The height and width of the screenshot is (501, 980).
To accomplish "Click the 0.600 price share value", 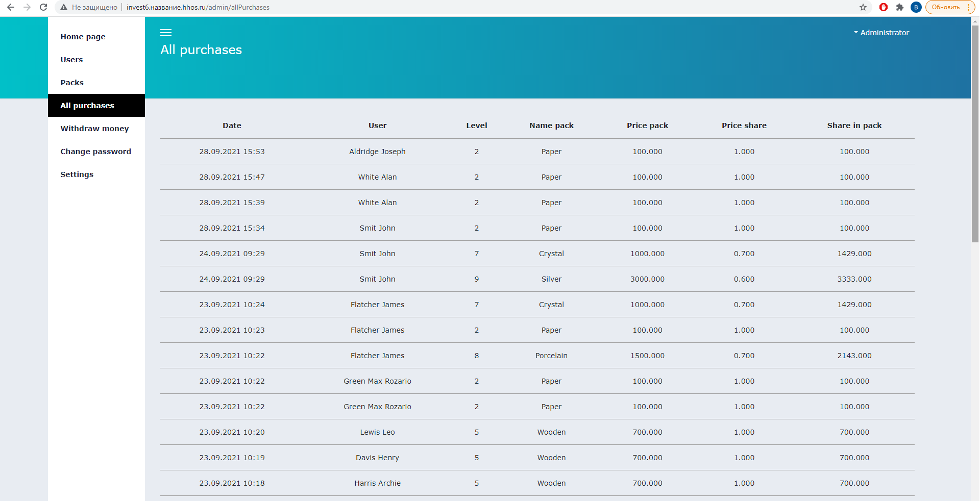I will (744, 279).
